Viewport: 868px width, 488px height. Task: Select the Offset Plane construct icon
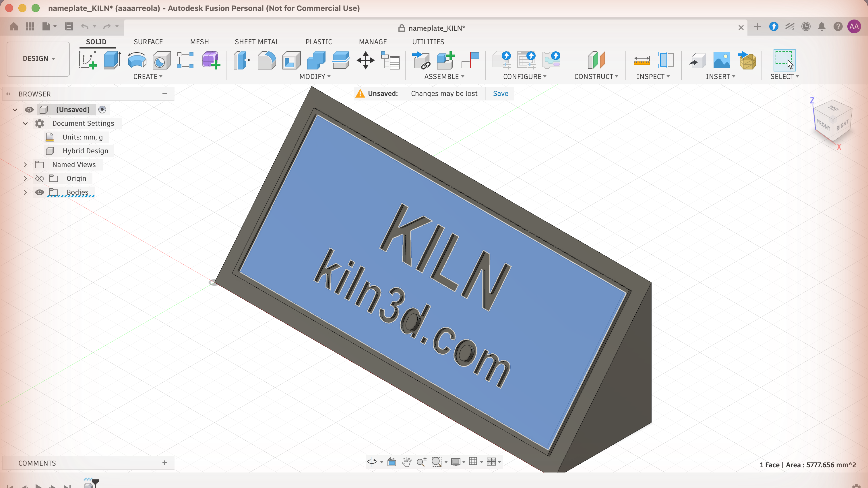596,60
